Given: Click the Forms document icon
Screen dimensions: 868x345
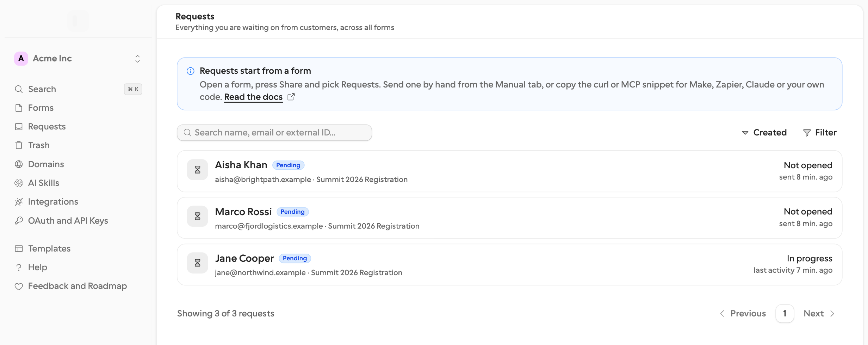Looking at the screenshot, I should point(19,108).
